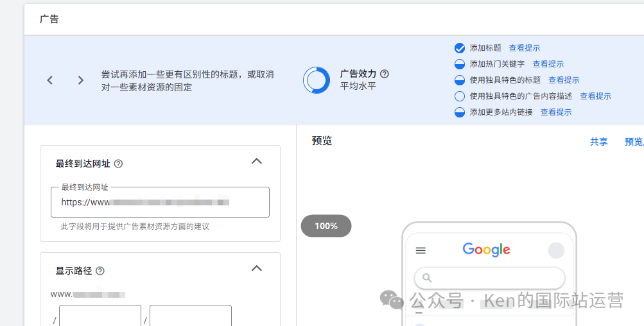
Task: Go to previous ad strength suggestion
Action: click(50, 80)
